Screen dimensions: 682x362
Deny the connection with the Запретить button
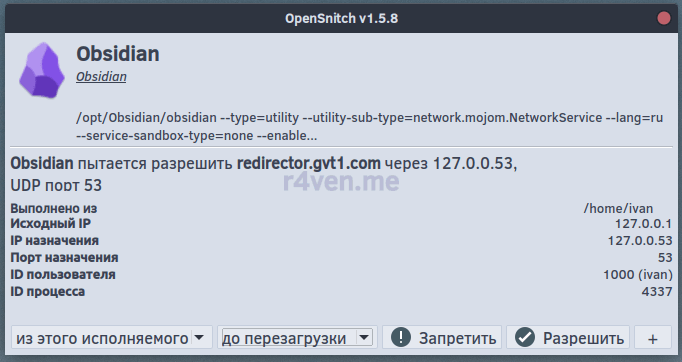(442, 337)
